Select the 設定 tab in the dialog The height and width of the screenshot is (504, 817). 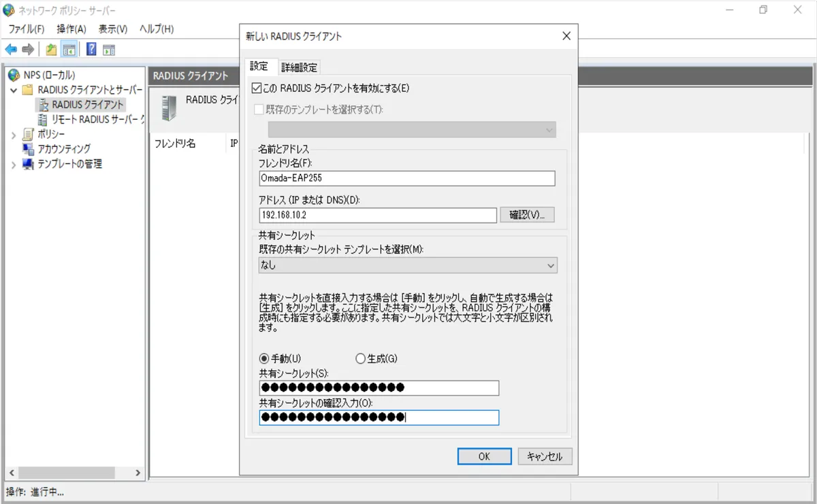tap(259, 66)
